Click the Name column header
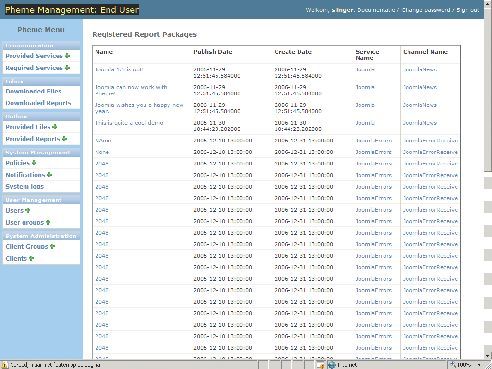Screen dimensions: 492x369 click(104, 52)
